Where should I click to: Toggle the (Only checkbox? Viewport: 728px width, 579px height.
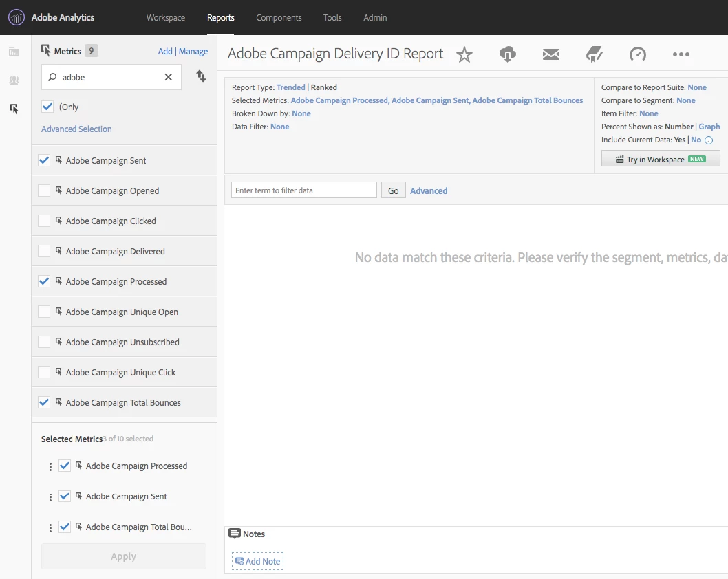[x=47, y=107]
